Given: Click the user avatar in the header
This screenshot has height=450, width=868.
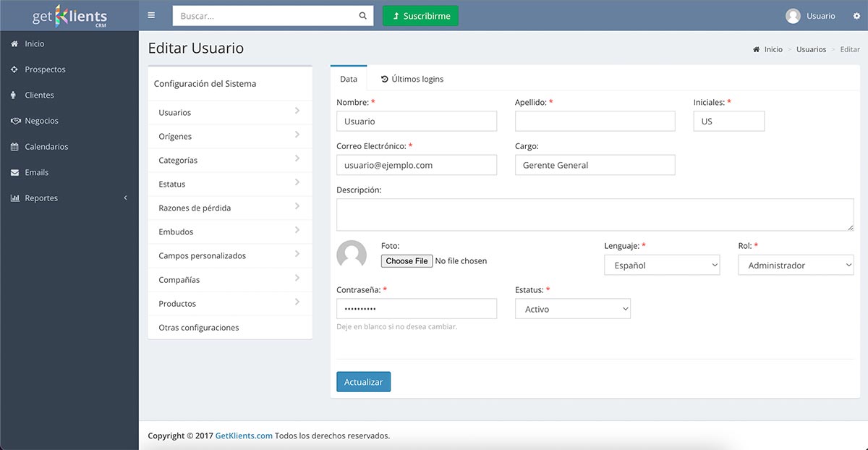Looking at the screenshot, I should (793, 16).
